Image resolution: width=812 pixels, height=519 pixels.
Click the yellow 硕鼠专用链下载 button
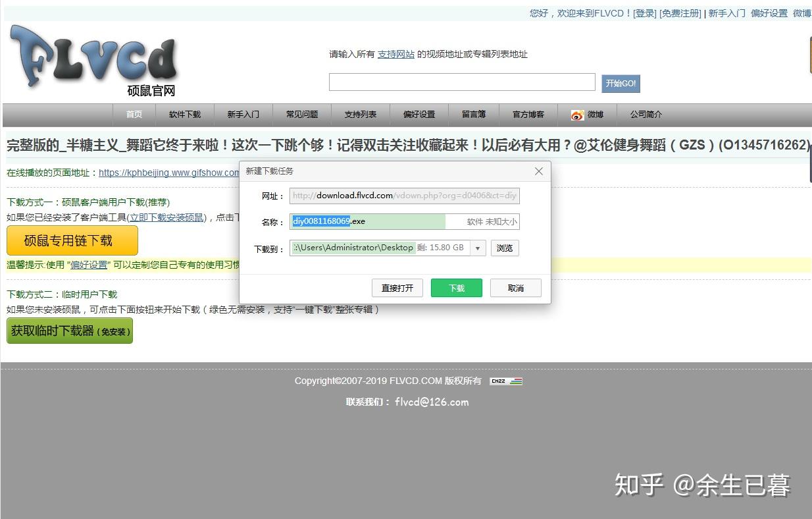[x=72, y=240]
